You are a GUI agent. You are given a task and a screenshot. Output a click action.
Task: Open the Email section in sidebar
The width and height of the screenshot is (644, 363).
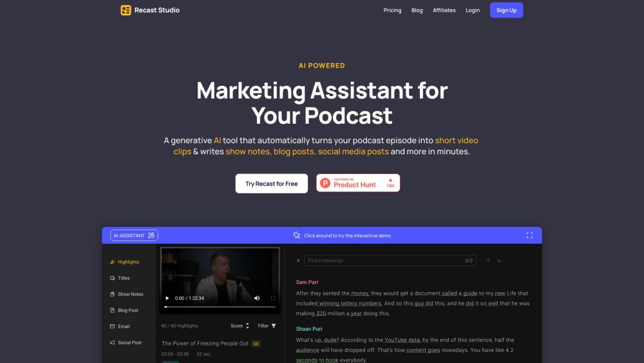123,327
